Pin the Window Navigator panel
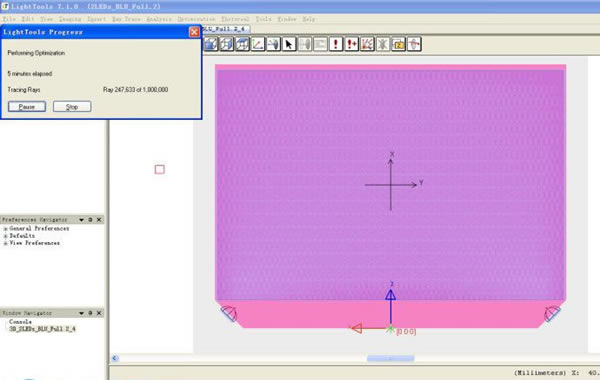The image size is (600, 380). tap(90, 313)
